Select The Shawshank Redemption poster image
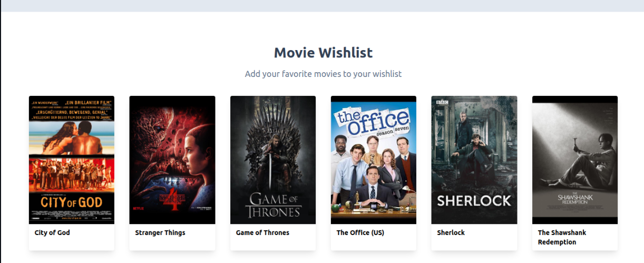The image size is (644, 263). point(575,160)
